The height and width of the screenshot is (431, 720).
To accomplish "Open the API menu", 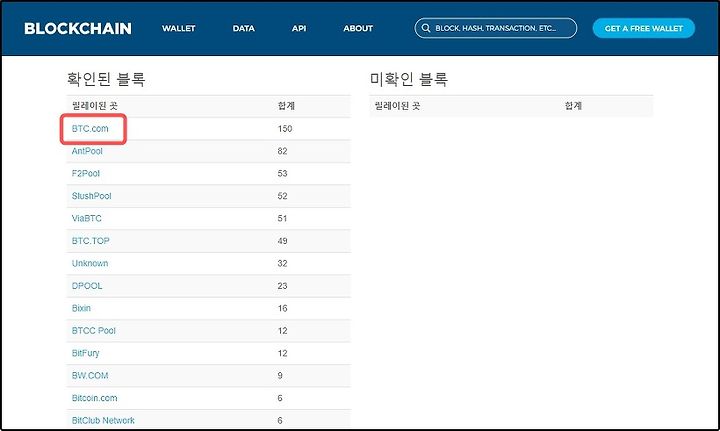I will pos(299,28).
